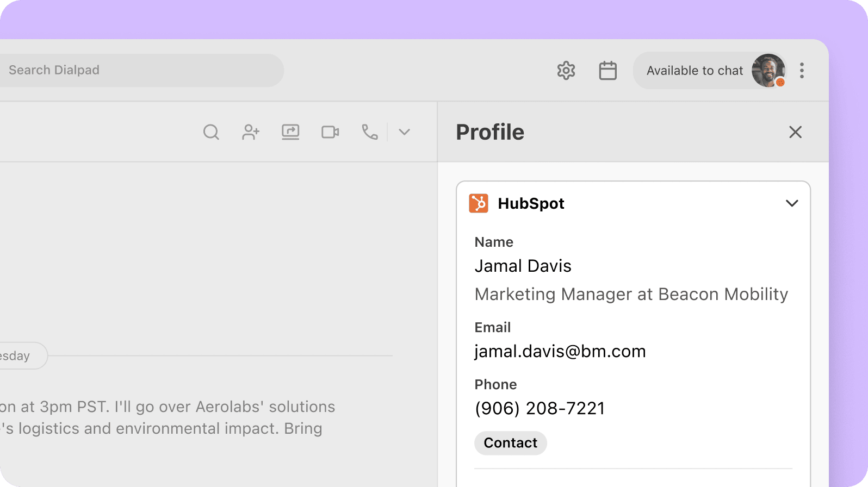
Task: Open the three-dot more options menu
Action: (x=802, y=71)
